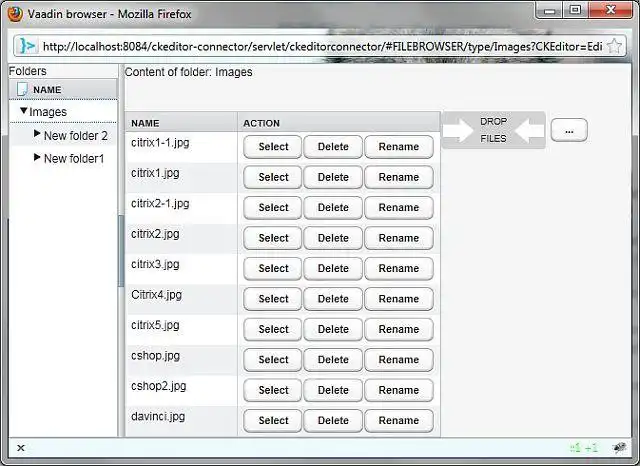Image resolution: width=640 pixels, height=466 pixels.
Task: Click the DROP FILES upload area
Action: coord(494,130)
